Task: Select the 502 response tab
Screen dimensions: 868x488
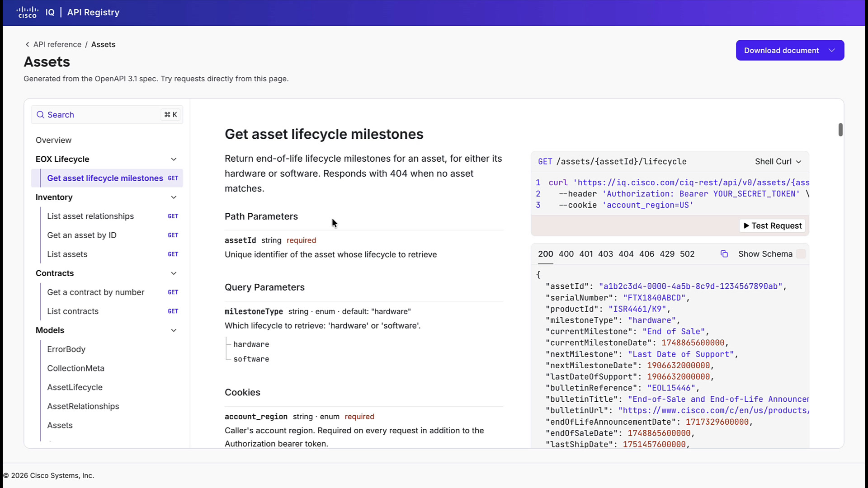Action: (687, 254)
